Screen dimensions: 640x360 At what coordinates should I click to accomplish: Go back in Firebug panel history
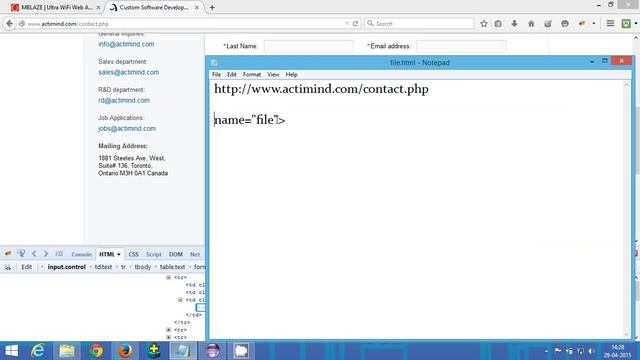coord(34,254)
